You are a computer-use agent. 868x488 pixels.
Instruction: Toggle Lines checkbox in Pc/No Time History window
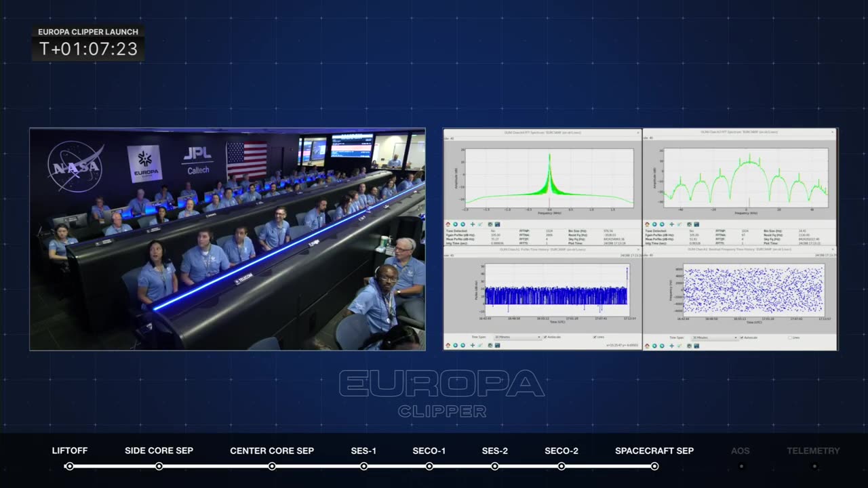point(595,337)
